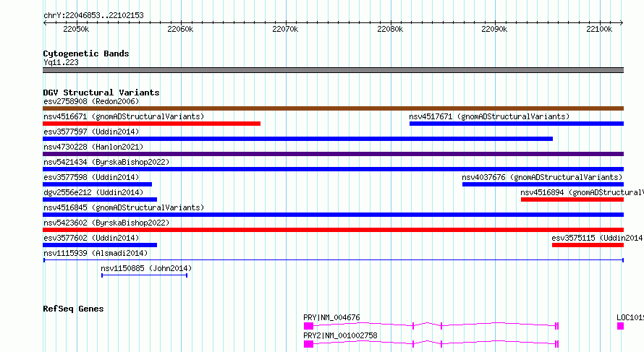This screenshot has height=352, width=644.
Task: Click the PRY|NM_004676 gene label
Action: coord(331,317)
